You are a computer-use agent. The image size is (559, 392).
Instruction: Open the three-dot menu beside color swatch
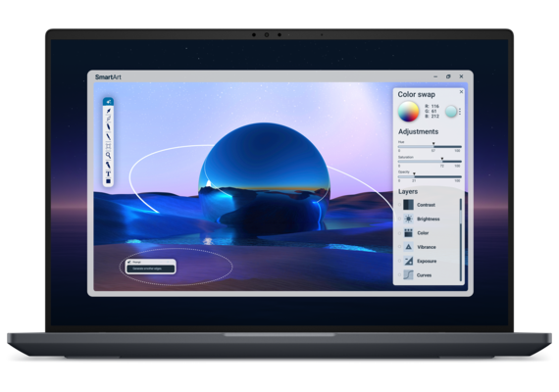pos(460,112)
